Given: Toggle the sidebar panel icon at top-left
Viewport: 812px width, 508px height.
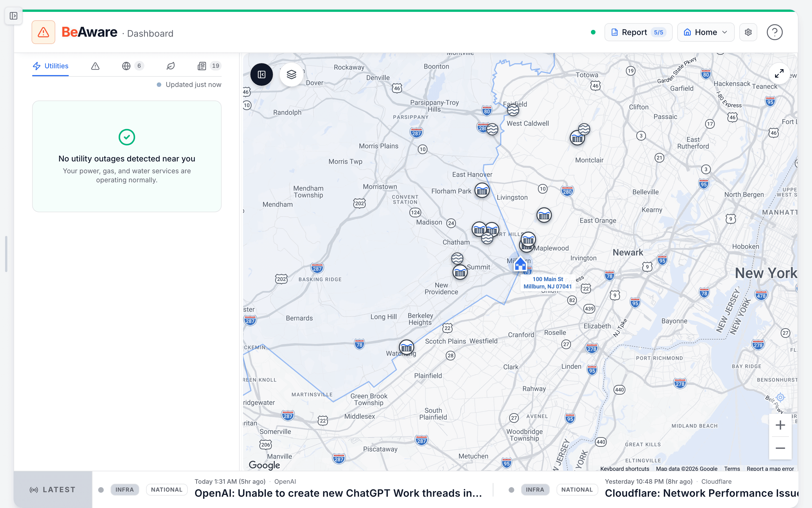Looking at the screenshot, I should [14, 16].
